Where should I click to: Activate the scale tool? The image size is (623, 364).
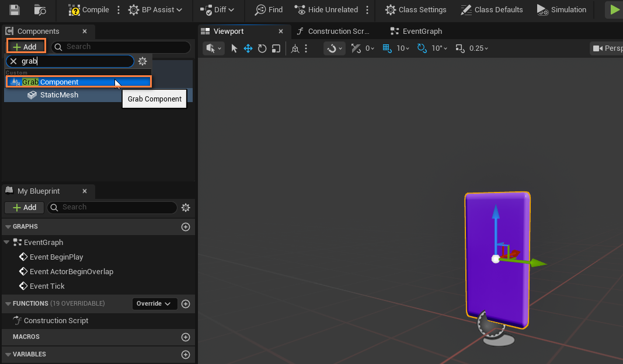pos(276,48)
